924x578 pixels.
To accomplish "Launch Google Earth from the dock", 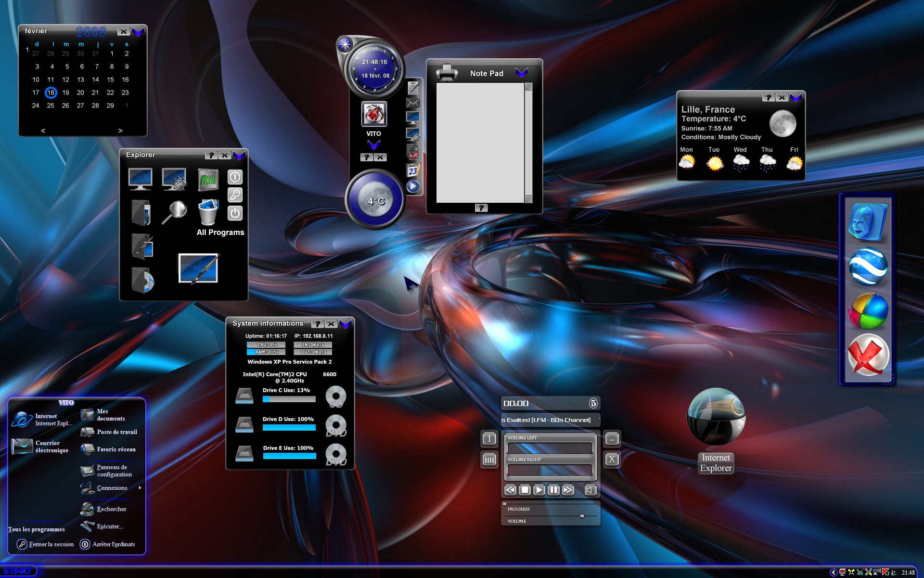I will pos(868,266).
